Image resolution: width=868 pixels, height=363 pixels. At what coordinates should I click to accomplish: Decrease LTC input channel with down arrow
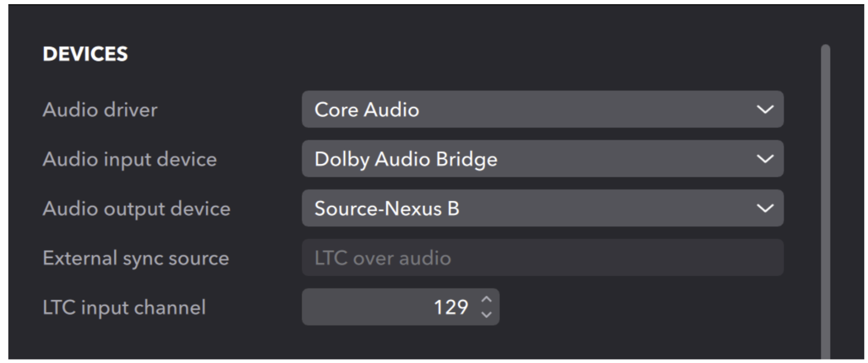[x=486, y=314]
